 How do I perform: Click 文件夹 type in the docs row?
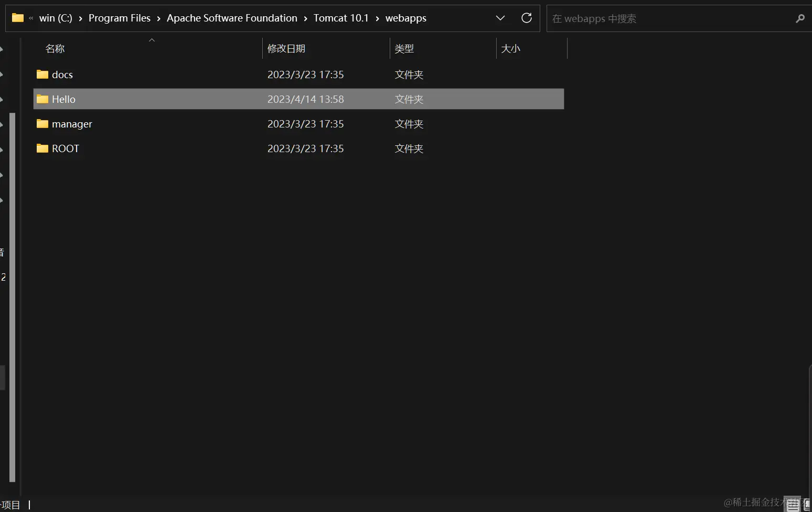click(x=409, y=74)
